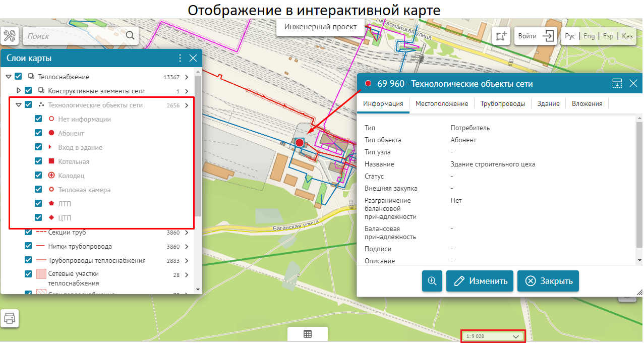Click into the Поиск search field
Image resolution: width=644 pixels, height=343 pixels.
point(73,36)
